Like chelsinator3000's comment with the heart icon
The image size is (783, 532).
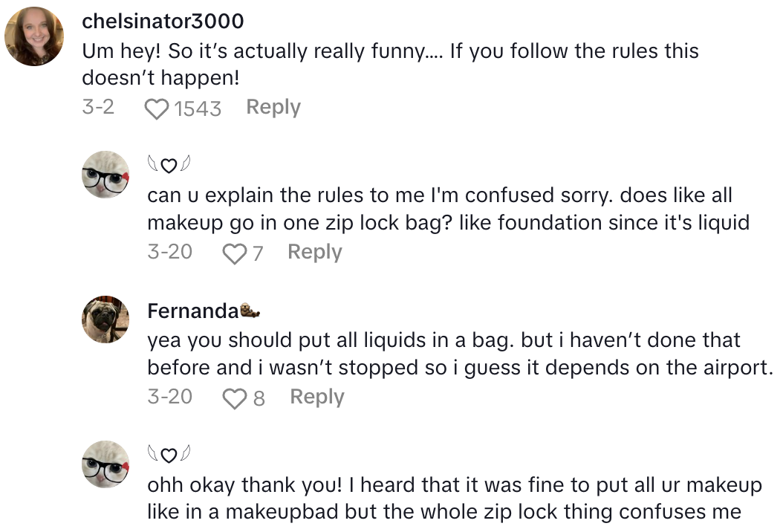(156, 109)
